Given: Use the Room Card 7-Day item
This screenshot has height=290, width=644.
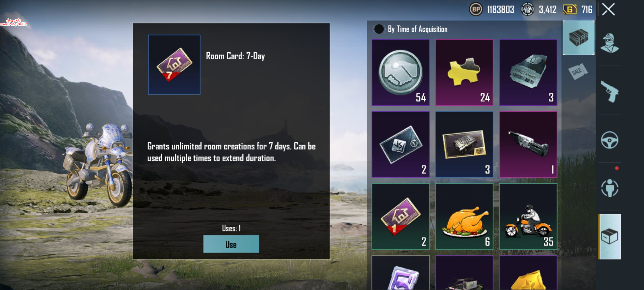Looking at the screenshot, I should 231,244.
